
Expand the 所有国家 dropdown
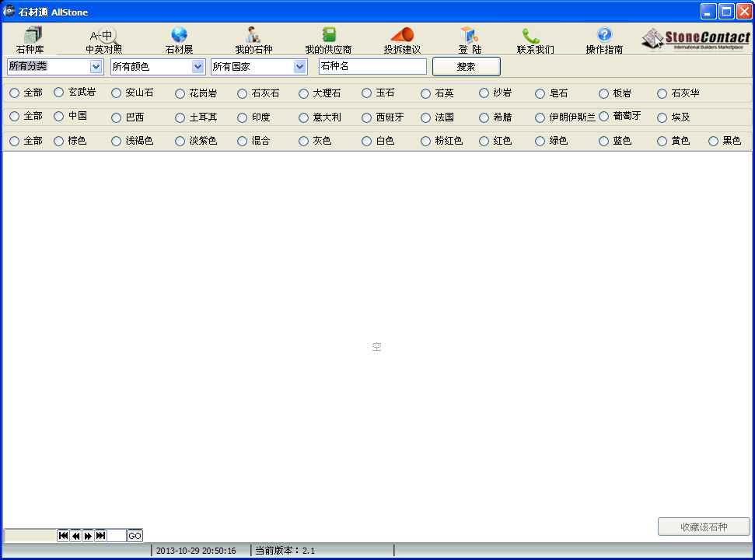click(x=300, y=66)
